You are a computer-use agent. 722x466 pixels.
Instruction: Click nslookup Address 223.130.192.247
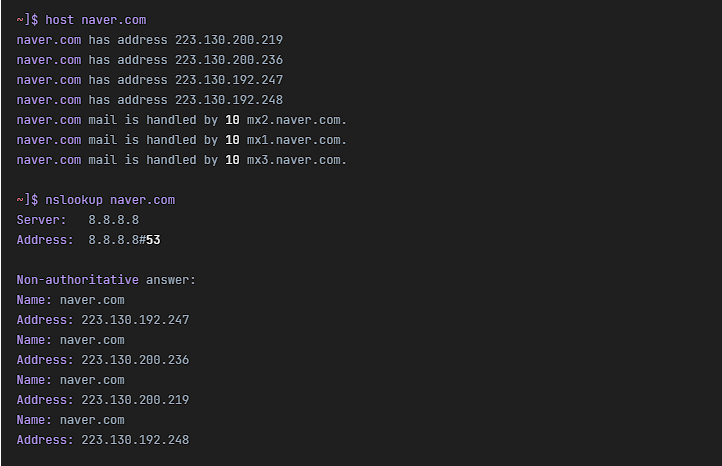pyautogui.click(x=135, y=320)
